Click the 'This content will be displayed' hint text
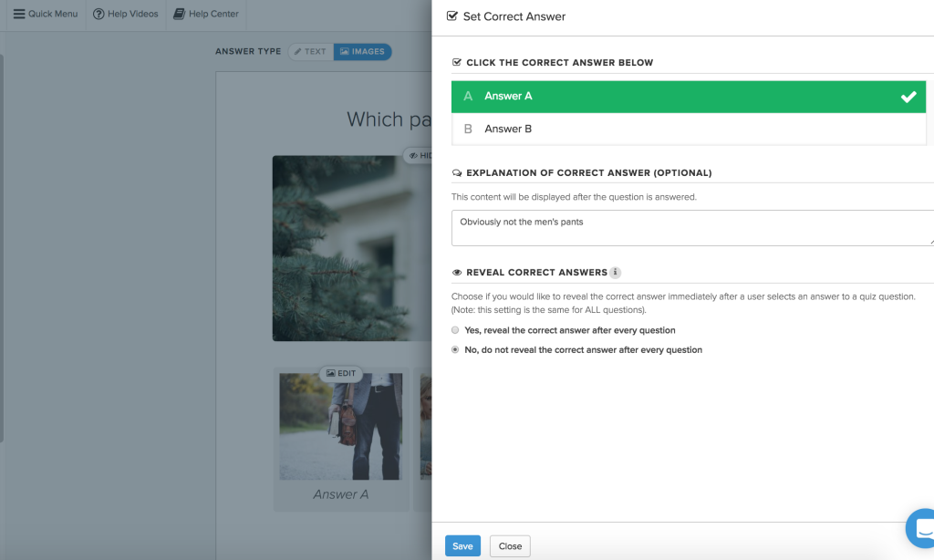The height and width of the screenshot is (560, 934). tap(574, 197)
